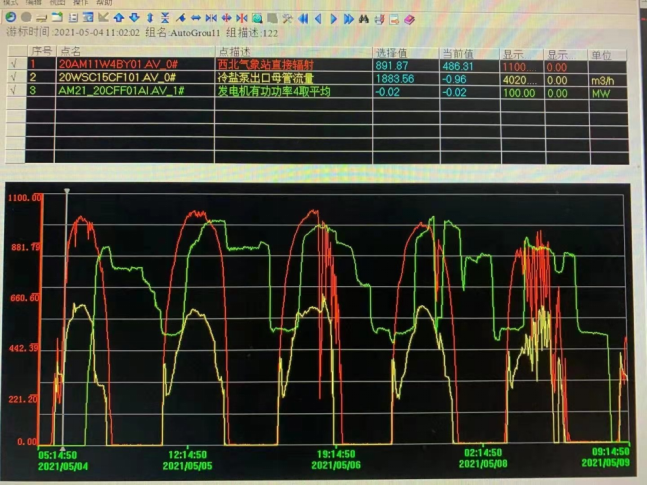Screen dimensions: 647x485
Task: Click the magnifier zoom icon
Action: click(x=257, y=18)
